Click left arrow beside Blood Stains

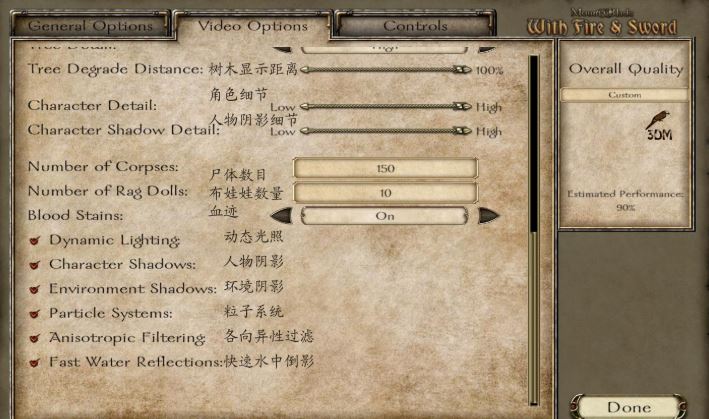(282, 216)
